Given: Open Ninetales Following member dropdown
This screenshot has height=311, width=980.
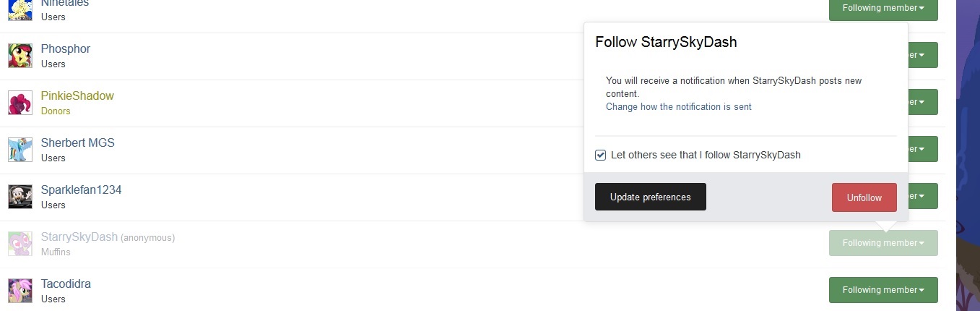Looking at the screenshot, I should pyautogui.click(x=883, y=8).
